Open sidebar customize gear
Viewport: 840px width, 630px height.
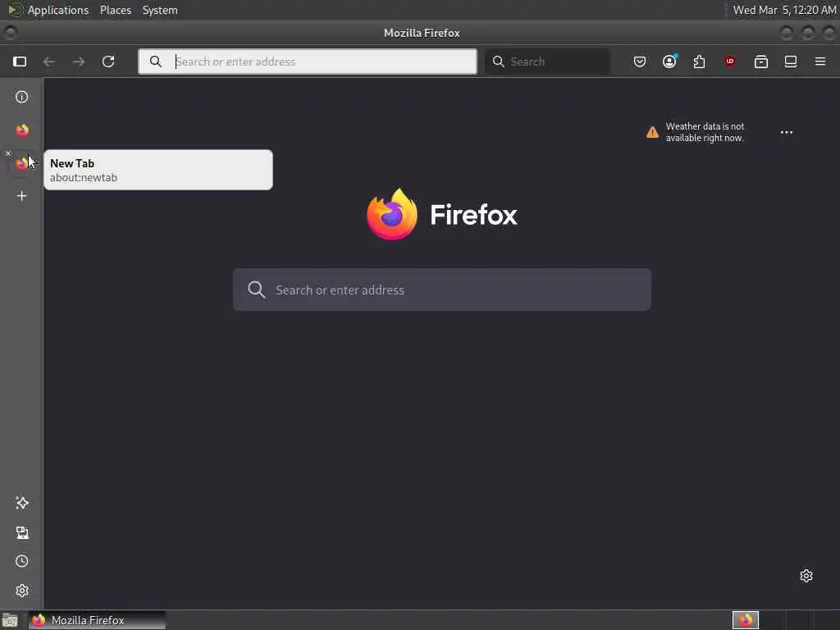click(22, 591)
